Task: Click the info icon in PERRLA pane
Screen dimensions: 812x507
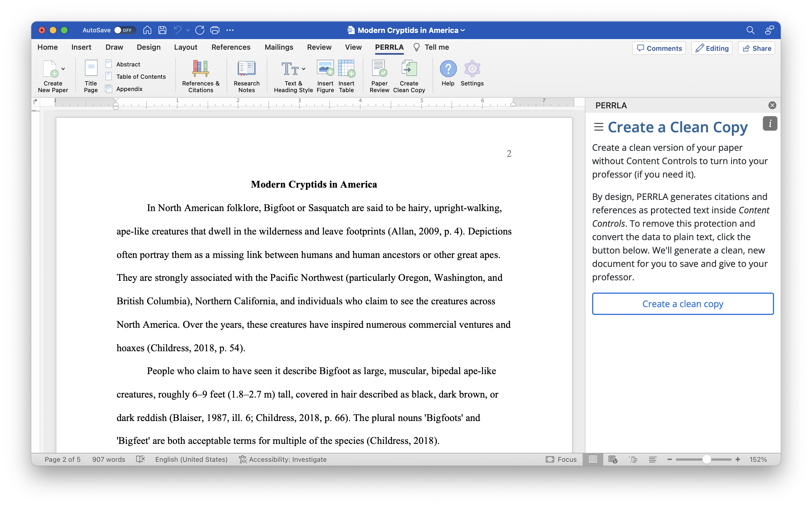Action: point(770,124)
